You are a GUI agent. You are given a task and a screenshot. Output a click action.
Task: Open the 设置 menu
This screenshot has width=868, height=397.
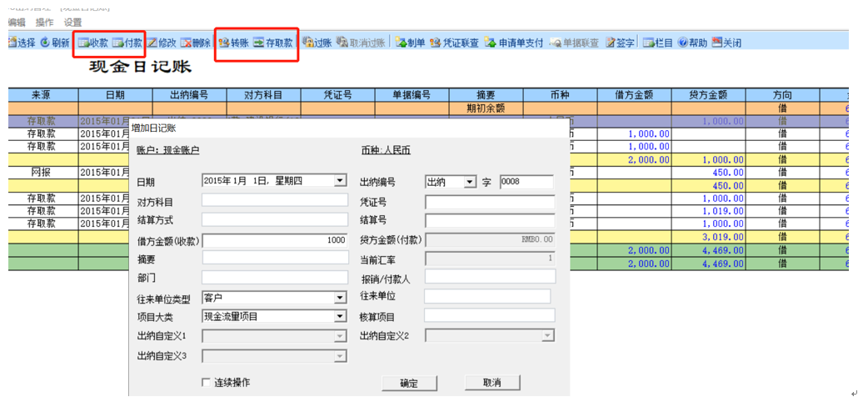coord(72,23)
